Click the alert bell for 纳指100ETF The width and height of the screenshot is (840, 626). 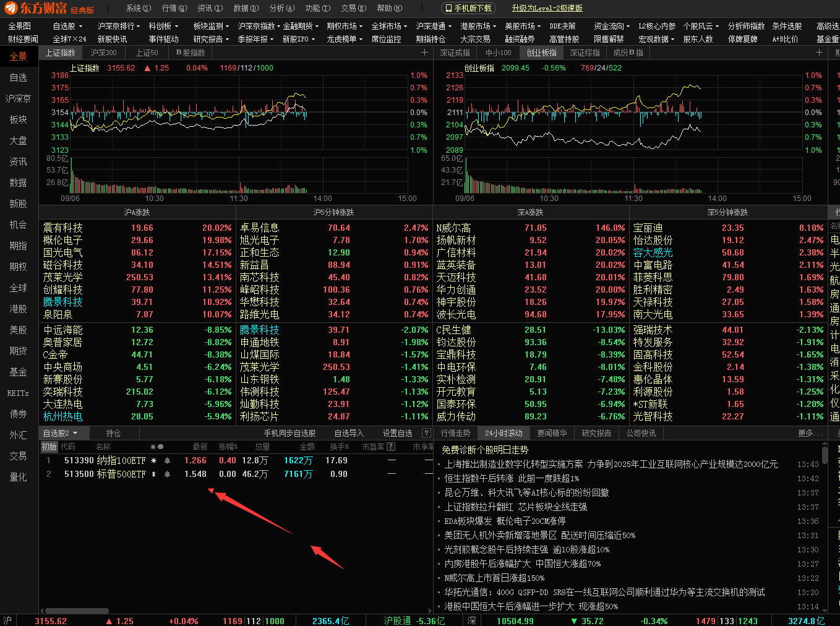tap(167, 460)
